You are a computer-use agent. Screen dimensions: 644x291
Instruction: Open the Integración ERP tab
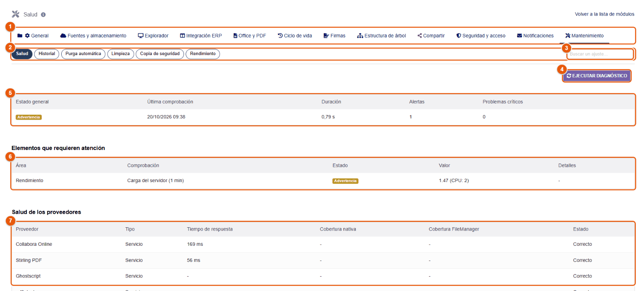(201, 36)
